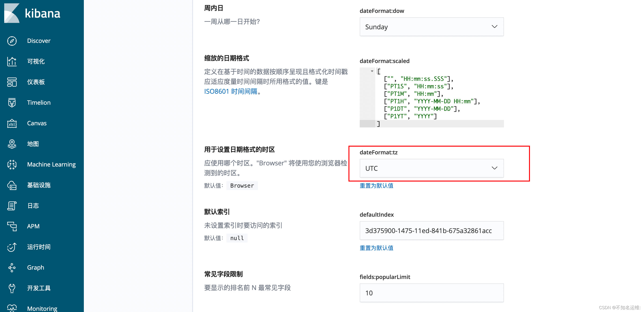Open the Dev Tools wrench icon
The width and height of the screenshot is (644, 312).
pyautogui.click(x=12, y=288)
